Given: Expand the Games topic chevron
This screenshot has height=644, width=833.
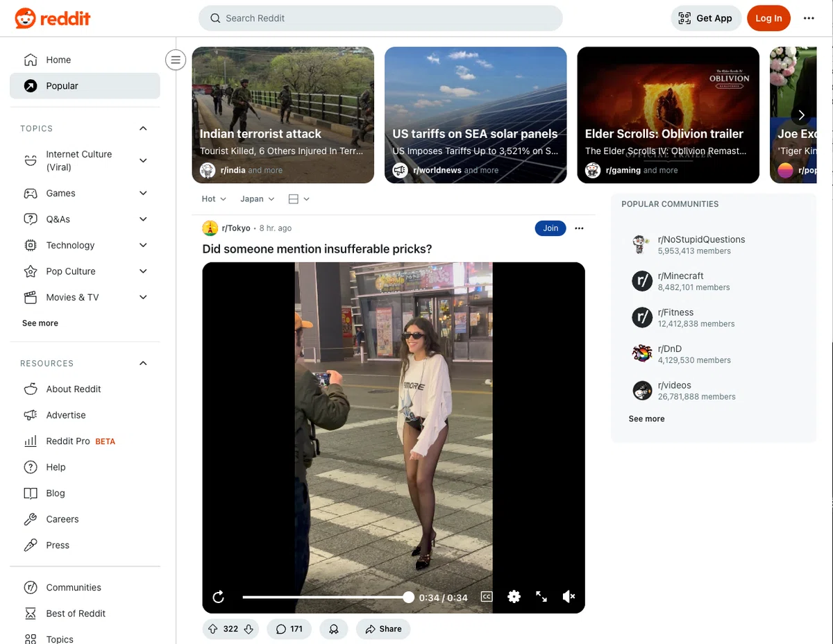Looking at the screenshot, I should point(143,193).
